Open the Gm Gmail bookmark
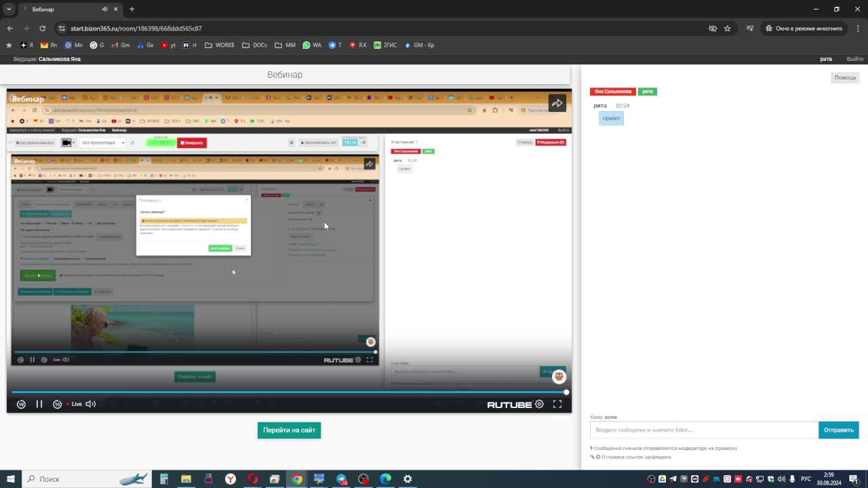 [x=120, y=45]
